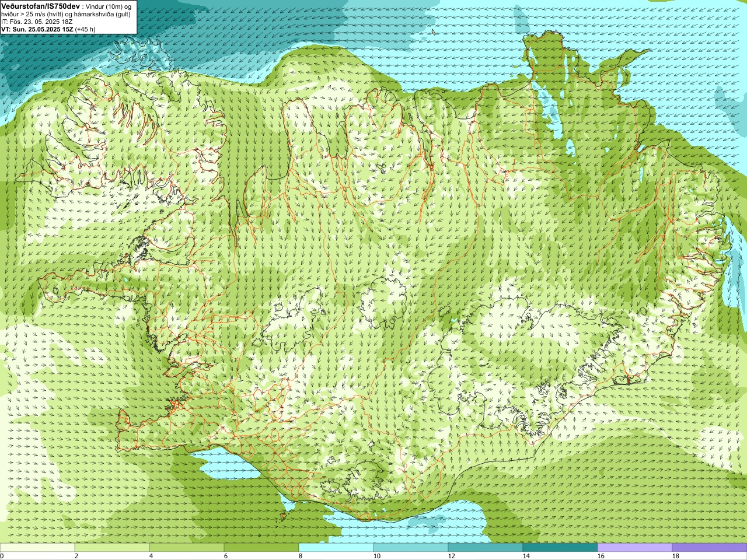The height and width of the screenshot is (560, 747).
Task: Click the "0" label on the color scale
Action: coord(2,556)
